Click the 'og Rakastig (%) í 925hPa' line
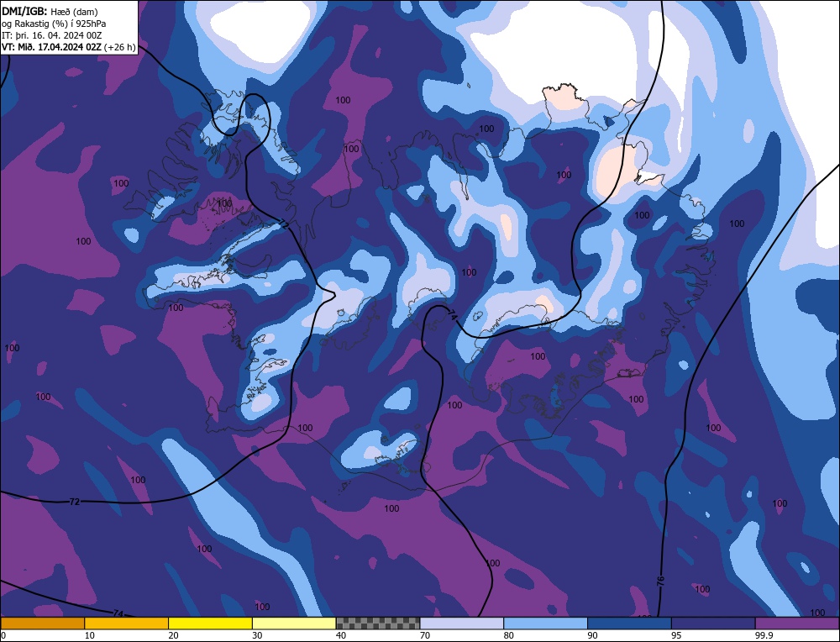The image size is (840, 642). 54,24
